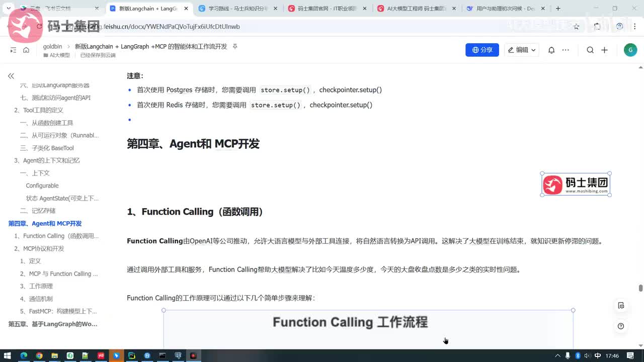
Task: Open the 编辑 mode dropdown
Action: (x=522, y=50)
